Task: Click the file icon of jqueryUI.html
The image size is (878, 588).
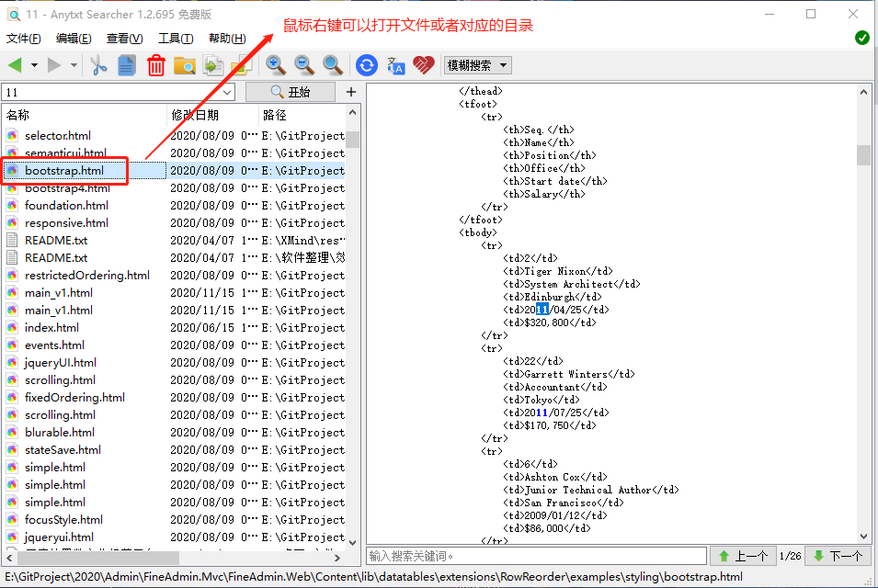Action: [x=12, y=363]
